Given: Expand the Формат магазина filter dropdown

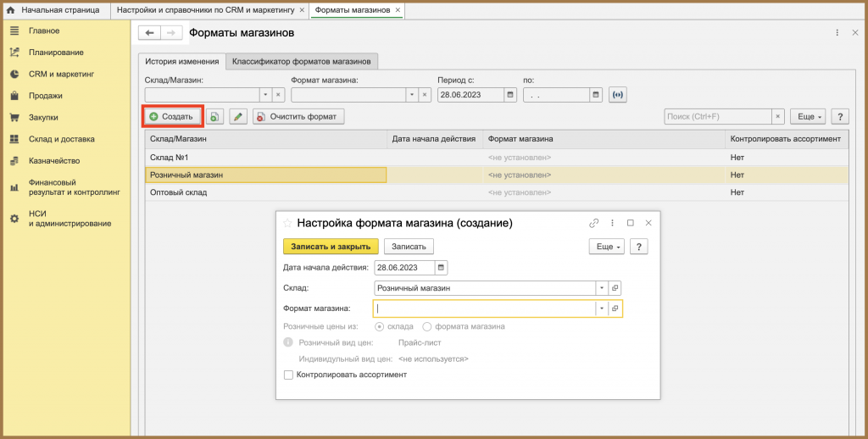Looking at the screenshot, I should click(x=412, y=95).
